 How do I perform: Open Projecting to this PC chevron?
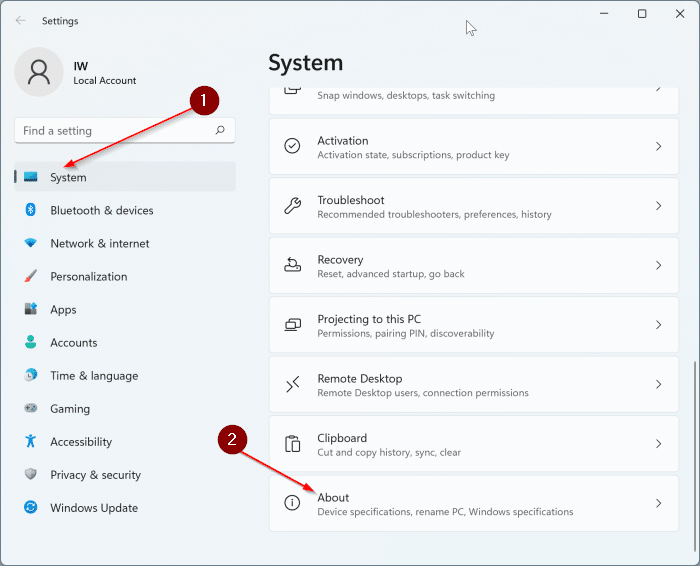[658, 325]
